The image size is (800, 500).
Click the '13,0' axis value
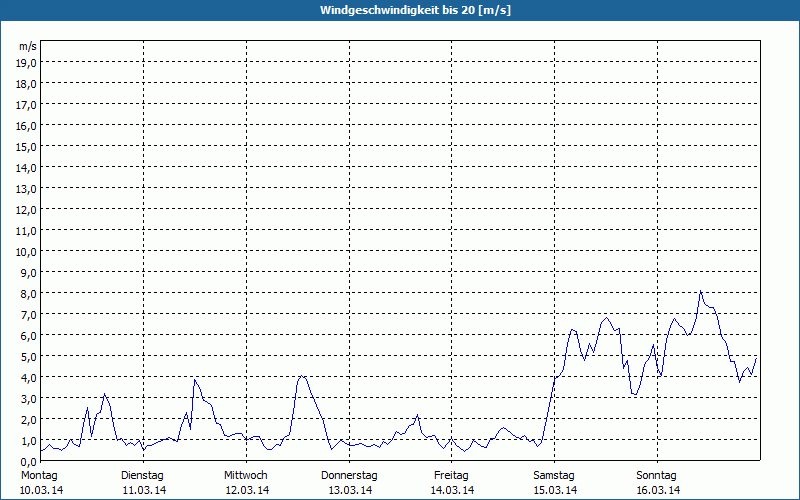tap(27, 189)
